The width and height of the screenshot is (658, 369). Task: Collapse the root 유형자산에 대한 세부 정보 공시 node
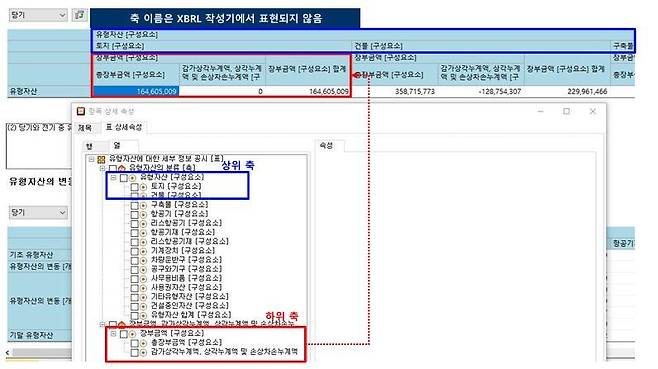point(91,160)
